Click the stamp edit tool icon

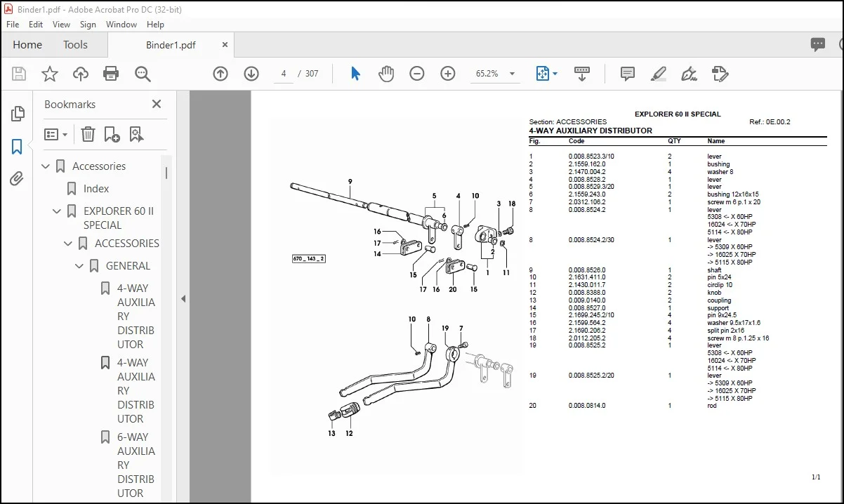pos(720,74)
